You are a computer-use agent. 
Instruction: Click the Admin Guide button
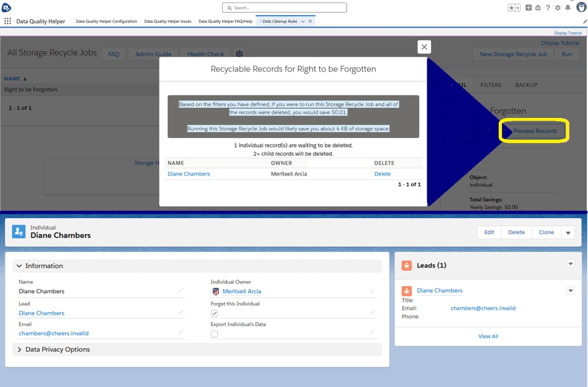pyautogui.click(x=154, y=54)
